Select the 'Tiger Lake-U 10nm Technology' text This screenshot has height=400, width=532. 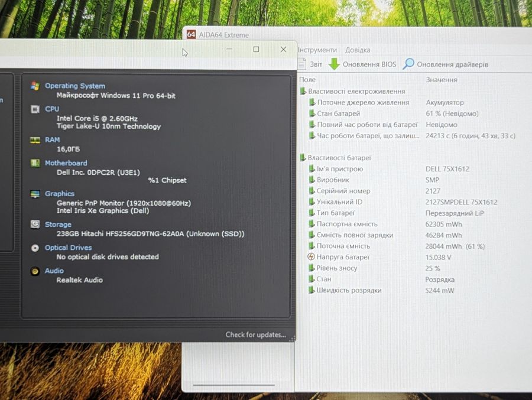(x=109, y=126)
